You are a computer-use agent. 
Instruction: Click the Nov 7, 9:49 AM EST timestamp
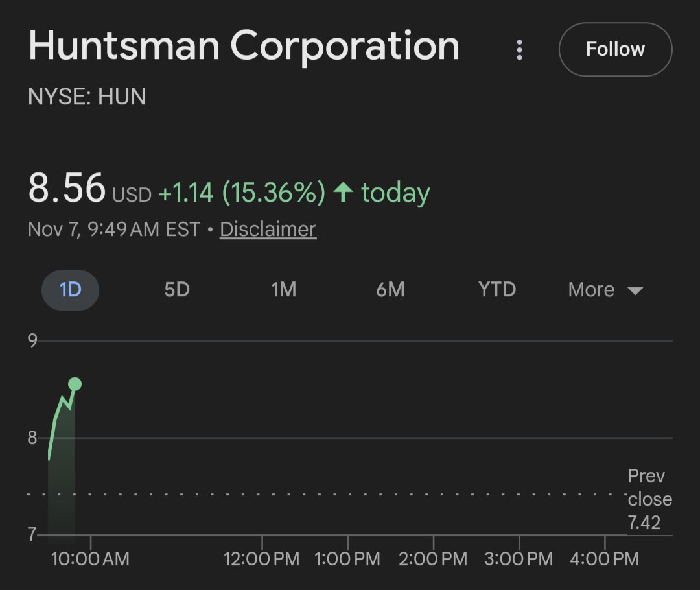(x=114, y=229)
